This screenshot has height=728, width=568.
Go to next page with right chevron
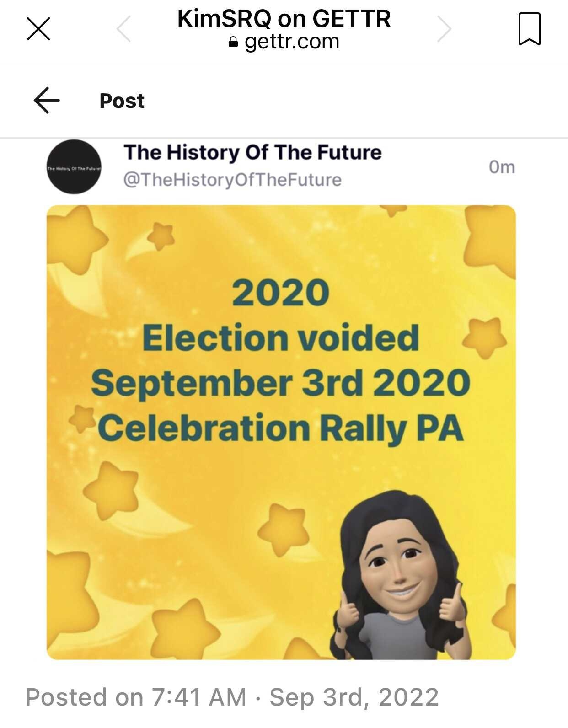pyautogui.click(x=444, y=29)
